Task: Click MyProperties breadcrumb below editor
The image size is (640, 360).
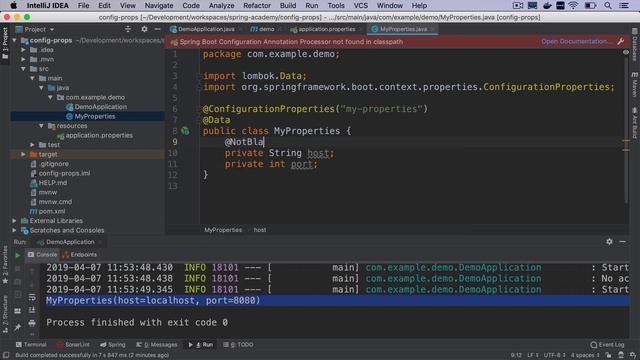Action: point(223,230)
